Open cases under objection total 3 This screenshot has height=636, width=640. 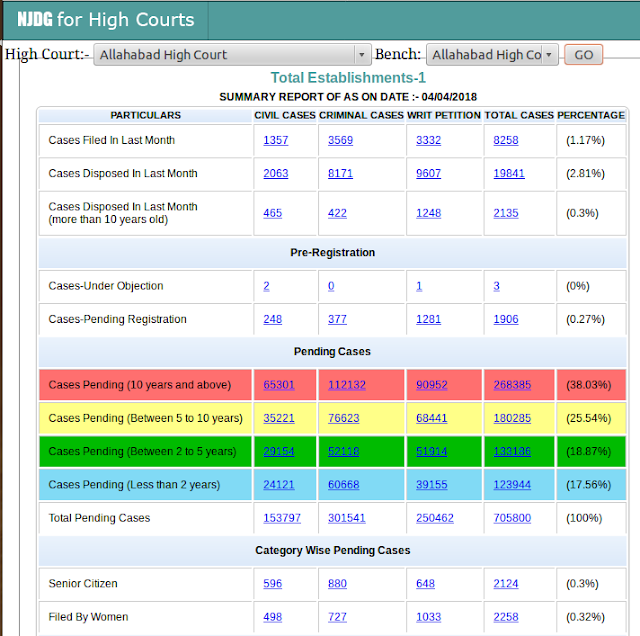496,286
